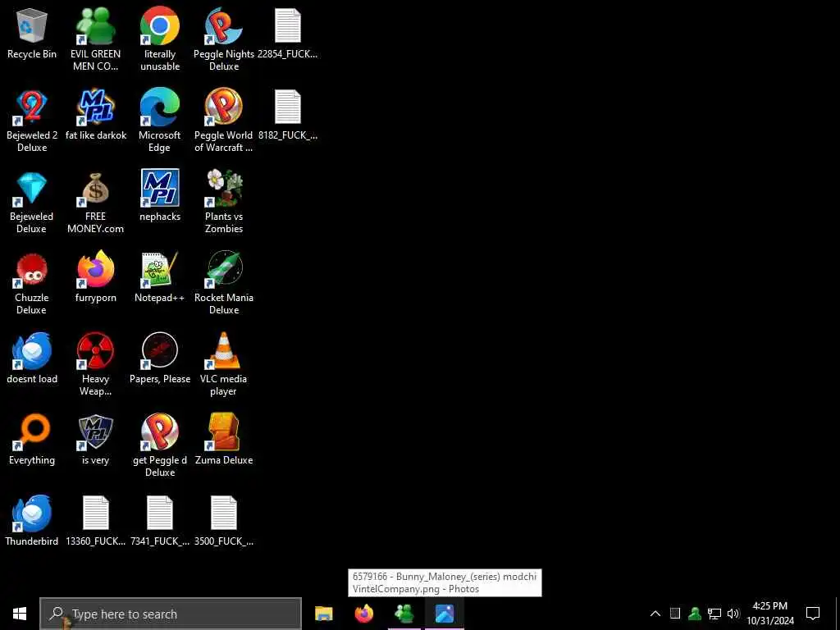
Task: Open the Windows Start menu
Action: point(20,614)
